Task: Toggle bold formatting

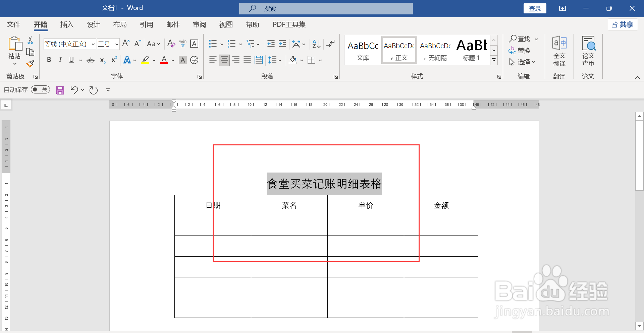Action: (x=49, y=60)
